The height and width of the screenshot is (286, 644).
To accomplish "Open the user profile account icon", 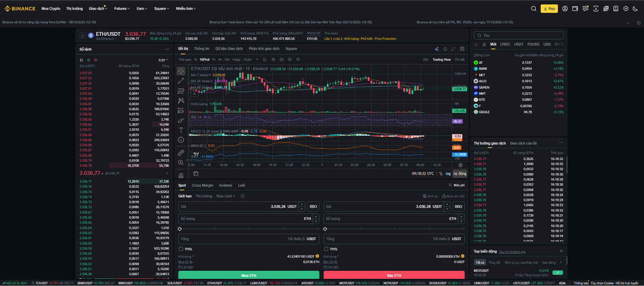I will pos(565,9).
